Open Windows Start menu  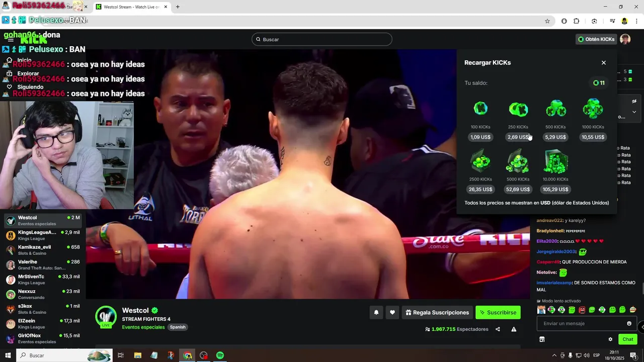tap(8, 355)
